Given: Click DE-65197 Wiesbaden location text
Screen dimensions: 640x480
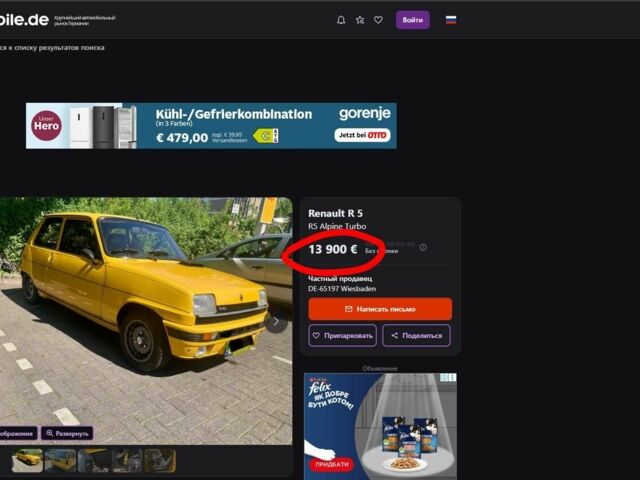Looking at the screenshot, I should pyautogui.click(x=342, y=289).
